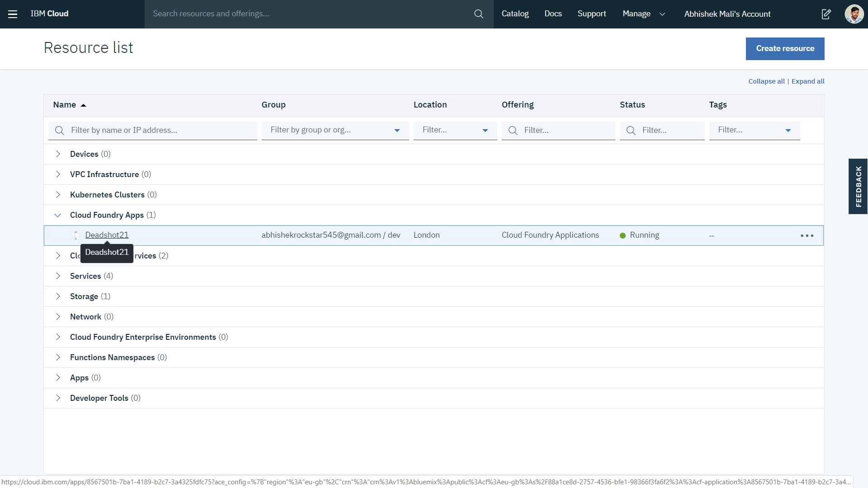Expand the Developer Tools section
The width and height of the screenshot is (868, 488).
tap(58, 398)
